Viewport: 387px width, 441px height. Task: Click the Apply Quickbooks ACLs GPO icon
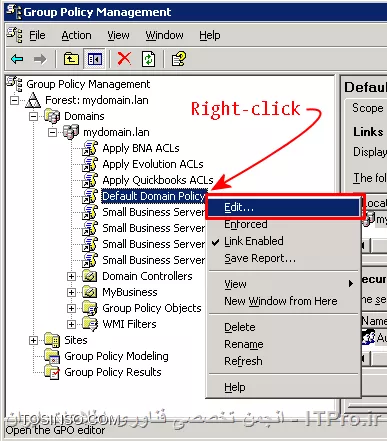pyautogui.click(x=90, y=180)
